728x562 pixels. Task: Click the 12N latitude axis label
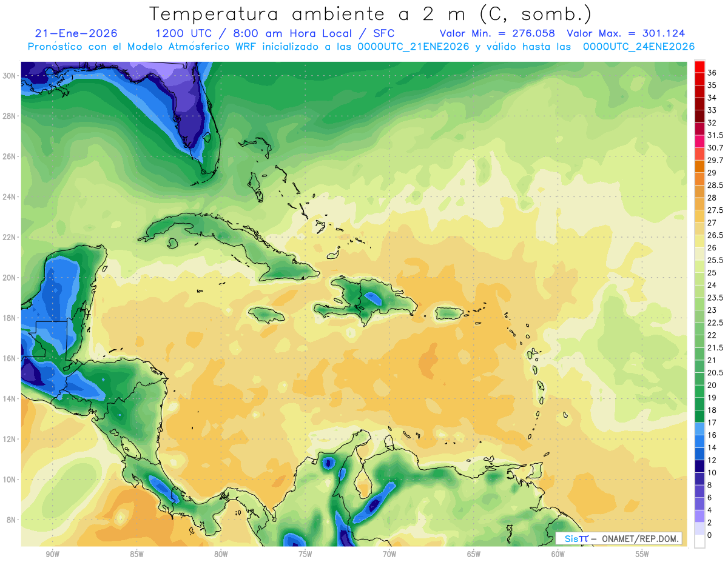(x=9, y=439)
